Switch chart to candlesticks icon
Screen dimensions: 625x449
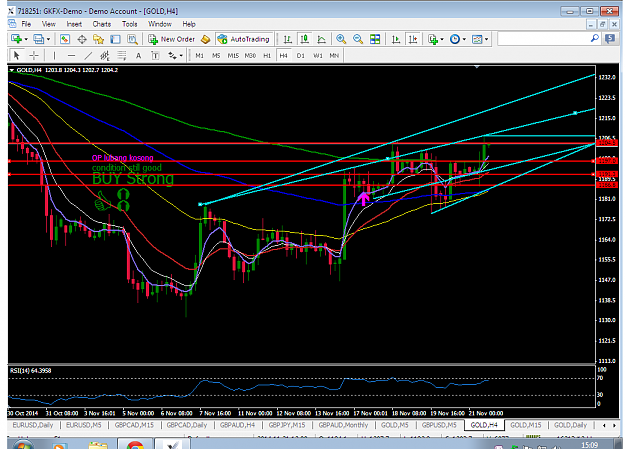pos(305,39)
